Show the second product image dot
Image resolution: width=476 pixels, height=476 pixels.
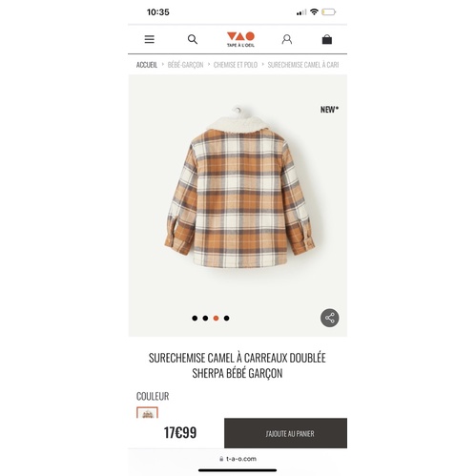pyautogui.click(x=205, y=318)
